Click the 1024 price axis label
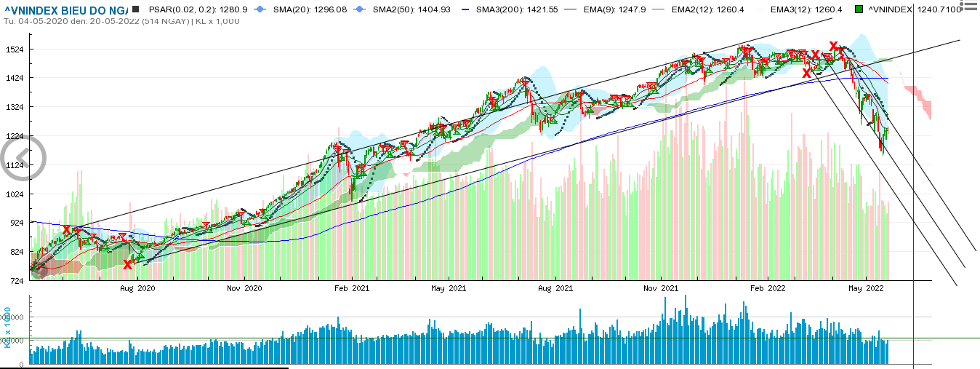This screenshot has width=980, height=369. point(15,194)
